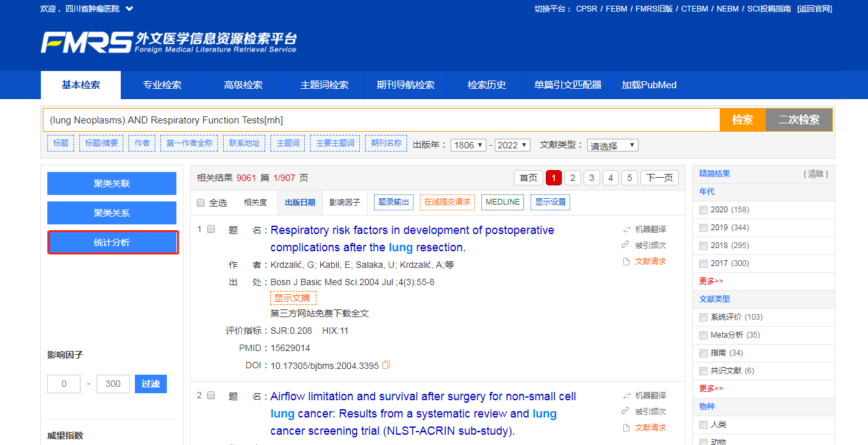Open the 文献类型 请选择 dropdown

[x=612, y=145]
